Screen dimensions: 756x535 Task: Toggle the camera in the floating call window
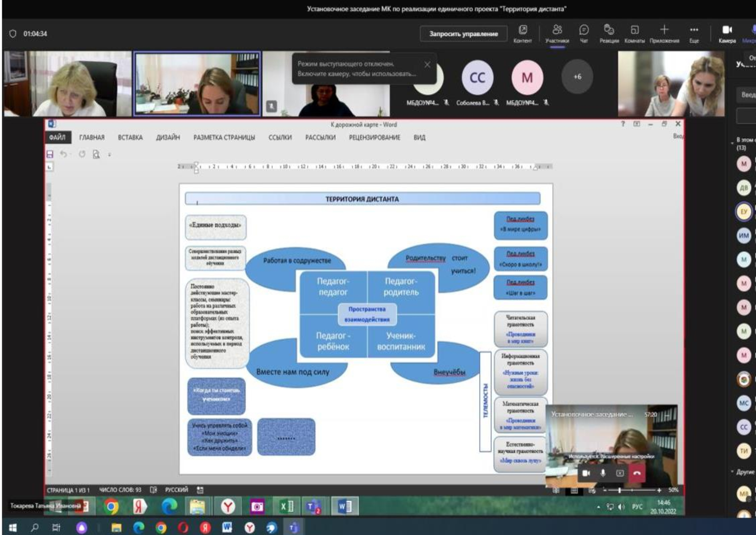586,473
